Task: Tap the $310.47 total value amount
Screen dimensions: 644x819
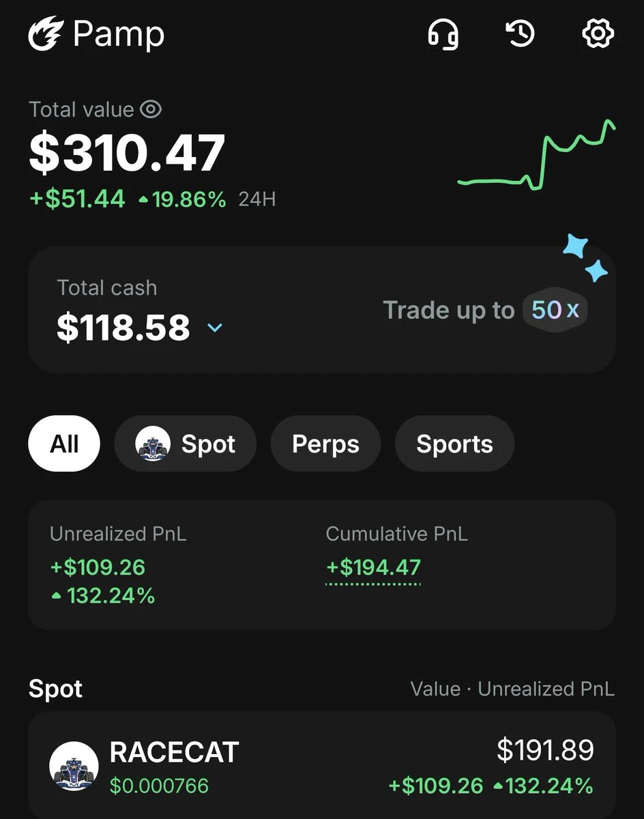Action: coord(127,154)
